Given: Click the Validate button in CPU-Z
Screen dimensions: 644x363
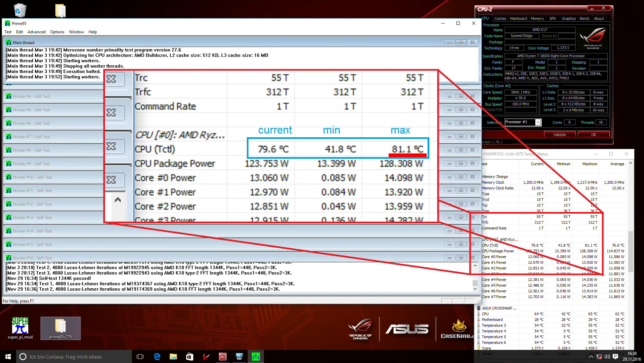Looking at the screenshot, I should click(560, 135).
